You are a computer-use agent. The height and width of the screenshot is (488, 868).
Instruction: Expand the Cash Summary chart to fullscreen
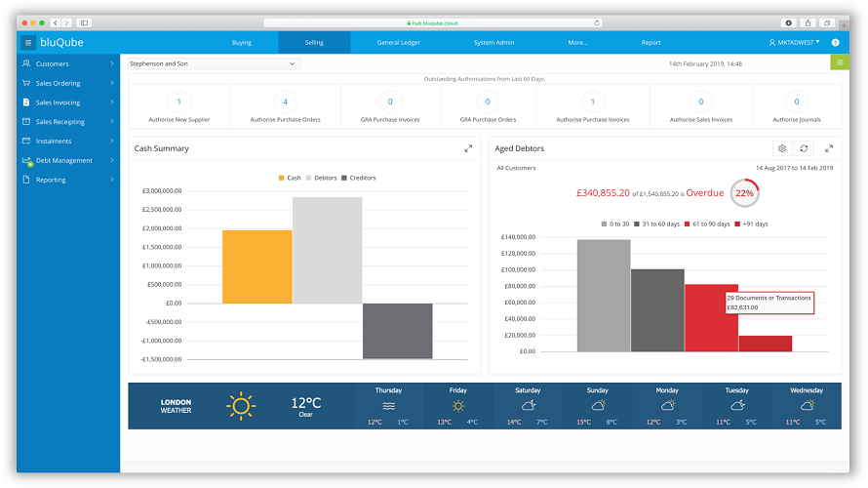[468, 148]
